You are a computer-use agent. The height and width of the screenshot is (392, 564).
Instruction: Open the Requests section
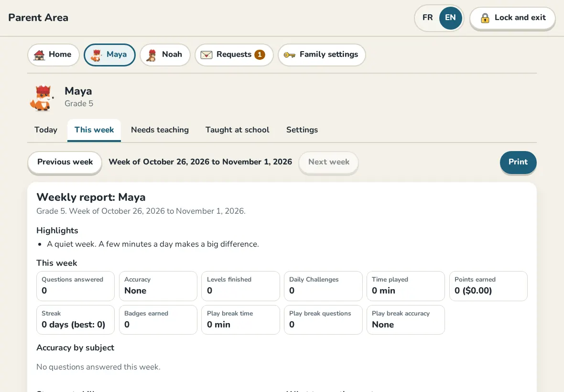click(x=234, y=54)
